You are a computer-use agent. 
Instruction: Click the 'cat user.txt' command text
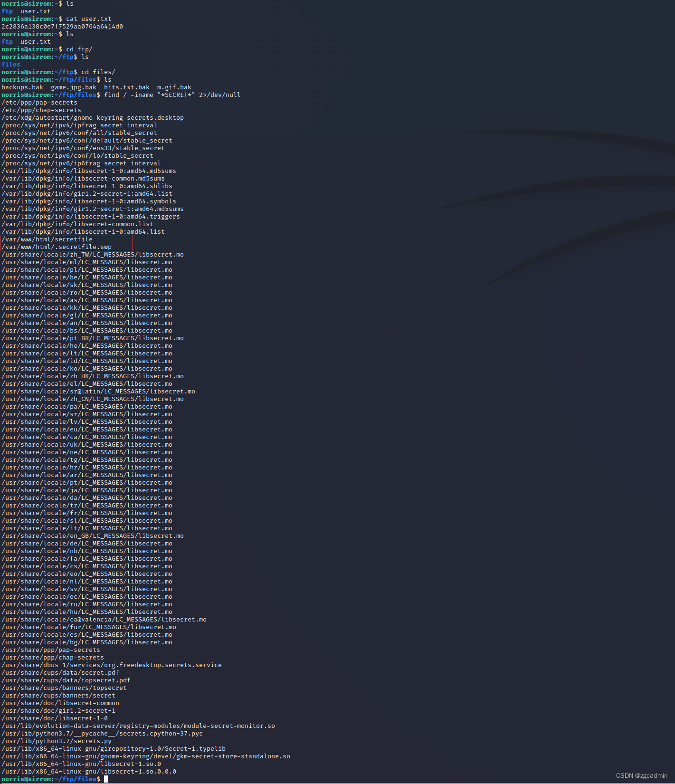[89, 19]
